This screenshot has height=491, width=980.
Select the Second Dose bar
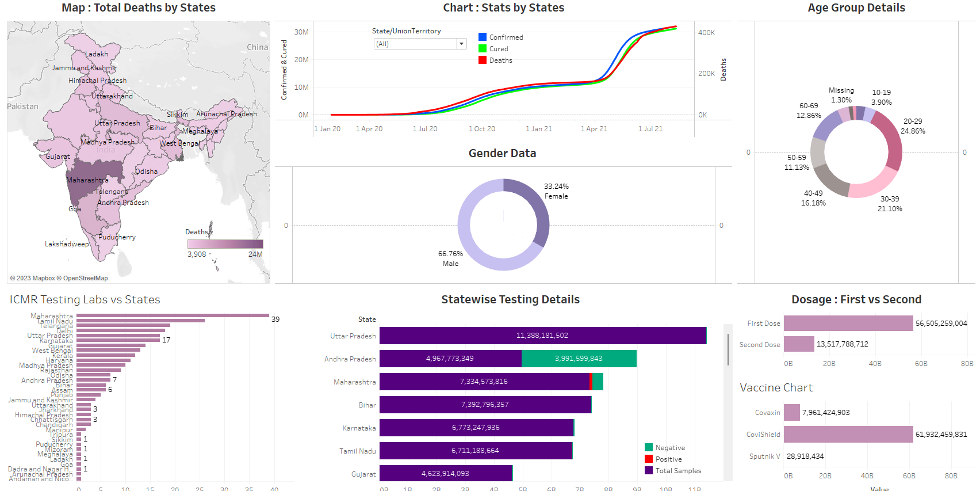(799, 344)
